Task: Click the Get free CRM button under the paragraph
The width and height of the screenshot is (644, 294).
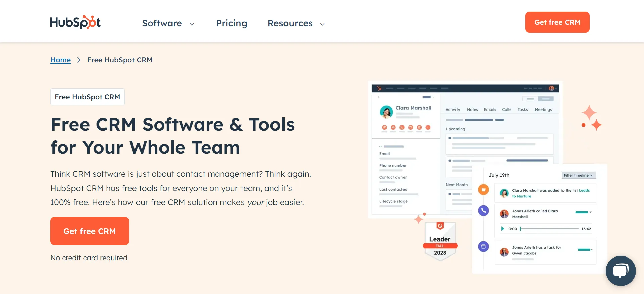Action: (x=90, y=231)
